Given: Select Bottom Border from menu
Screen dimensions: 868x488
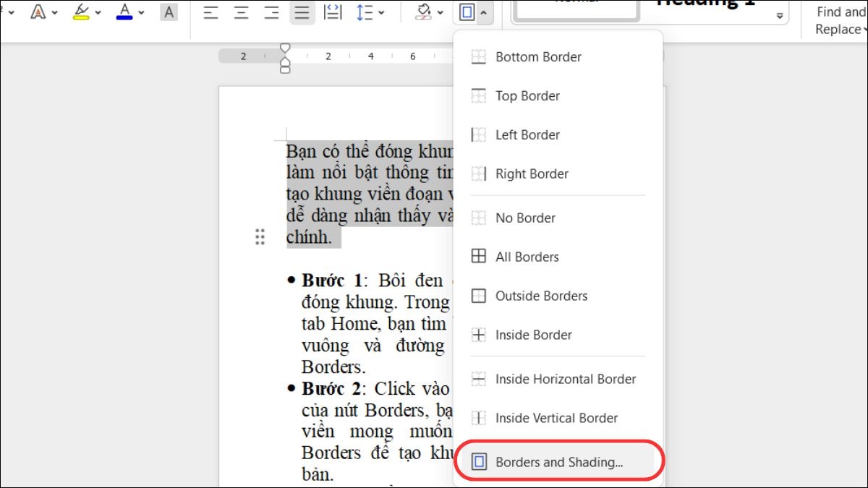Looking at the screenshot, I should pos(538,57).
